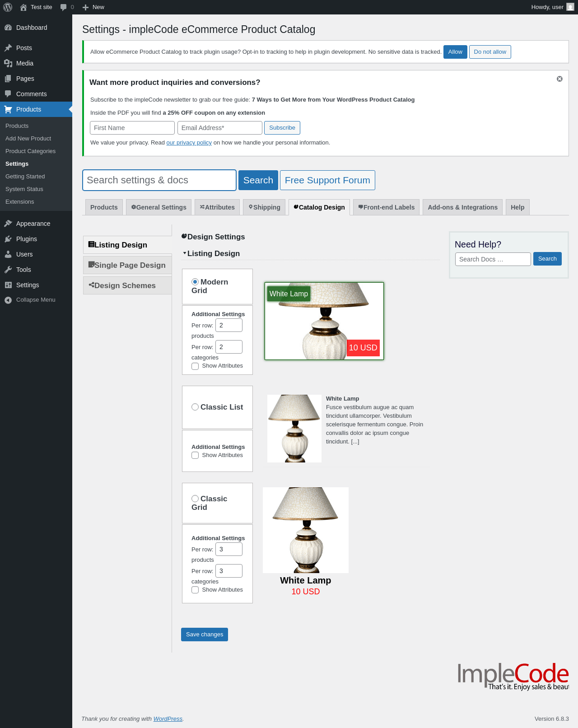
Task: Enable Show Attributes under Modern Grid
Action: click(195, 366)
